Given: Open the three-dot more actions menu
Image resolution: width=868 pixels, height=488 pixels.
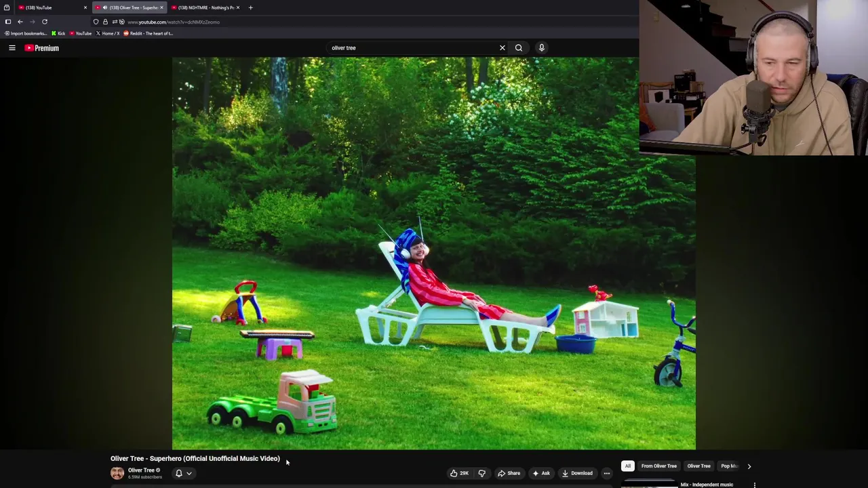Looking at the screenshot, I should coord(607,473).
